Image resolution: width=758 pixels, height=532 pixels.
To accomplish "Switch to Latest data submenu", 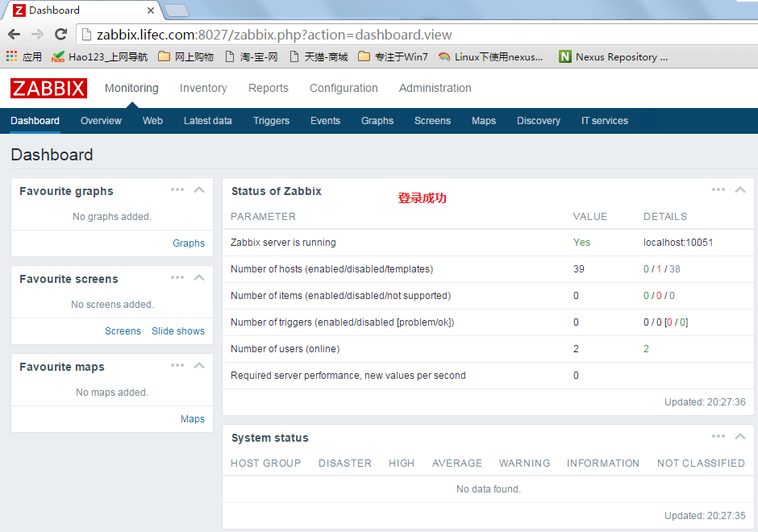I will (x=208, y=121).
